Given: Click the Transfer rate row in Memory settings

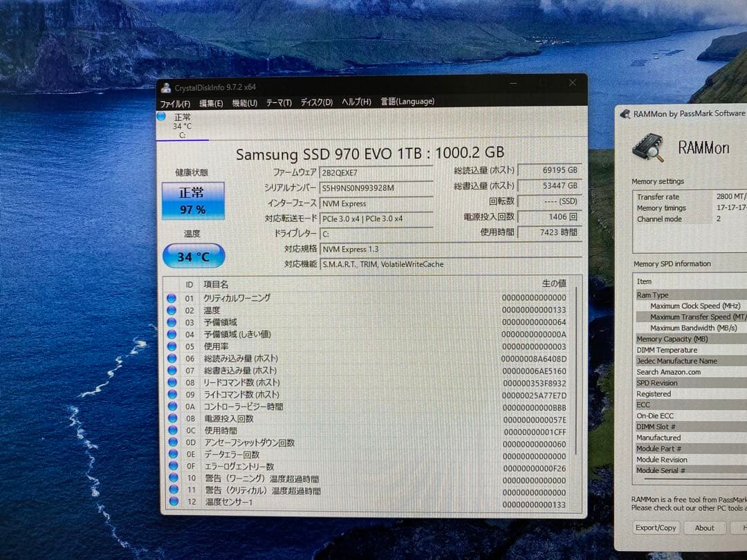Looking at the screenshot, I should click(690, 196).
